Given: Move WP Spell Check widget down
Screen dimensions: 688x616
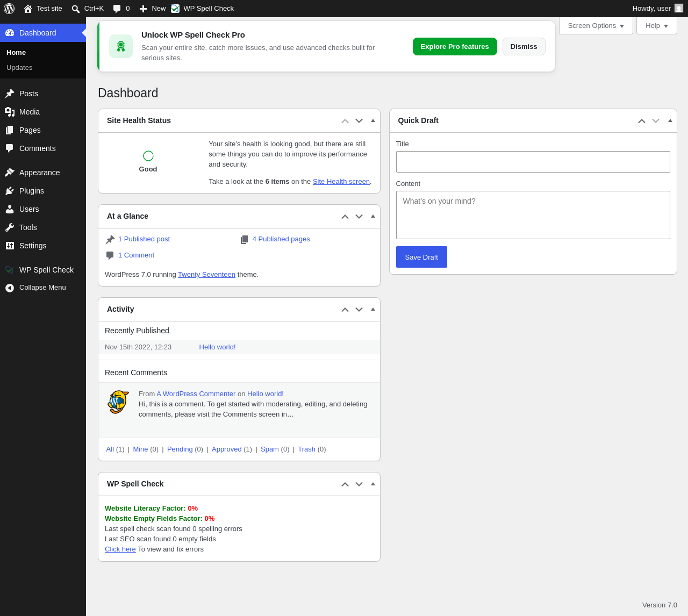Looking at the screenshot, I should pos(359,484).
